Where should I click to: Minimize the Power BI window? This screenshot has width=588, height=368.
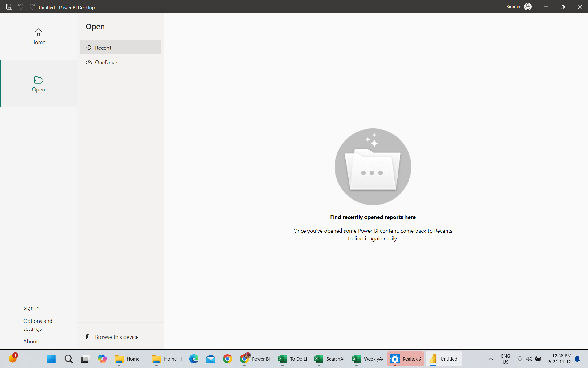coord(546,7)
